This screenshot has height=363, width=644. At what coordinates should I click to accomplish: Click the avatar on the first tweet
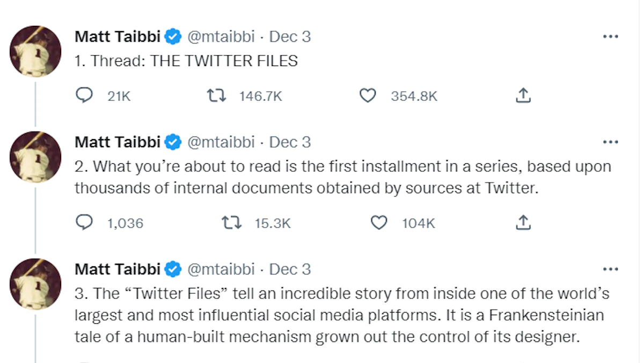coord(35,51)
